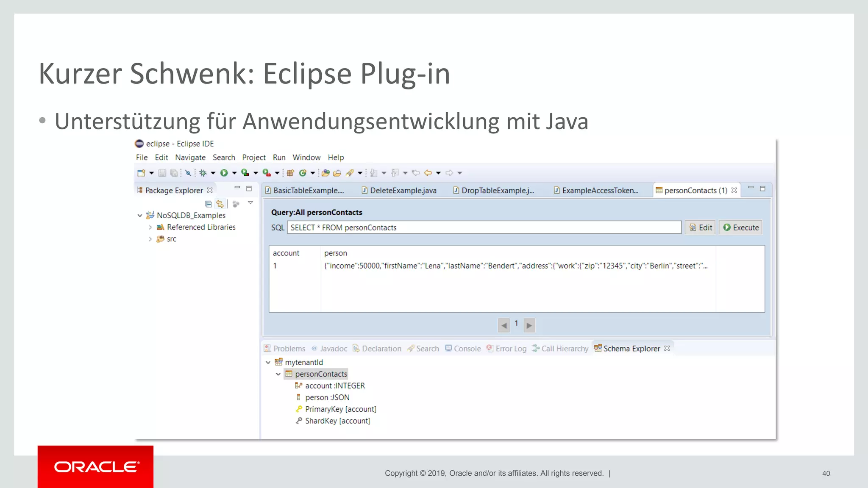Collapse the mytenantId schema node
The image size is (868, 488).
coord(268,363)
